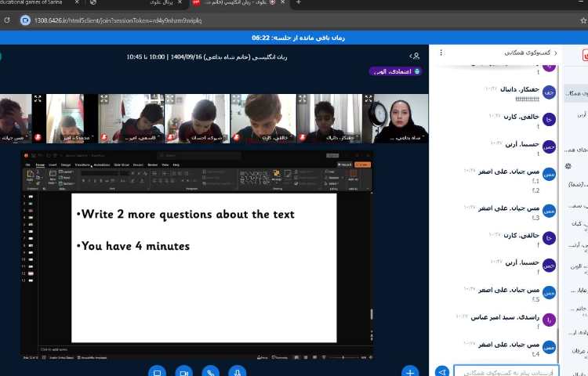The height and width of the screenshot is (376, 588).
Task: Toggle the microphone button
Action: [237, 371]
